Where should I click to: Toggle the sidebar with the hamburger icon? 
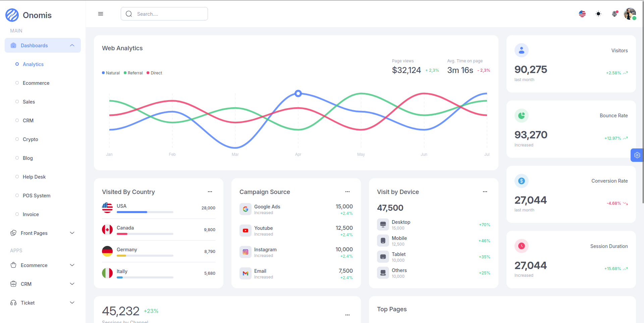tap(101, 14)
